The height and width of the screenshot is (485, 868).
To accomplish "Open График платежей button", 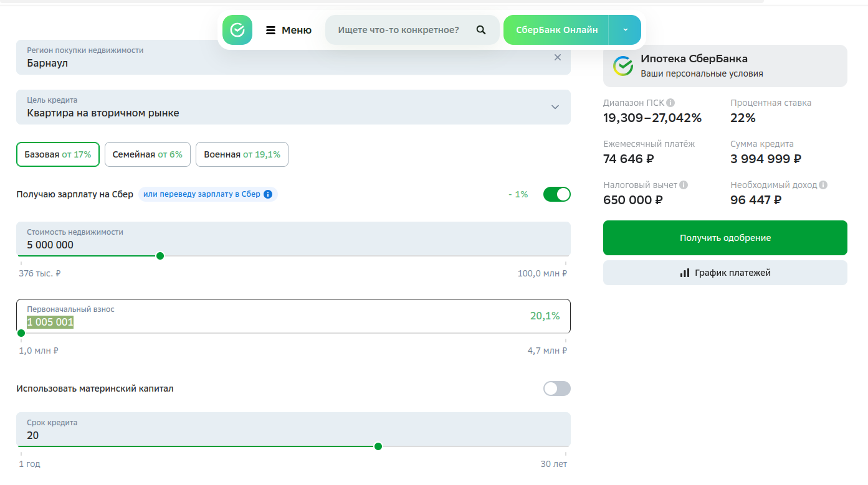I will [x=725, y=273].
